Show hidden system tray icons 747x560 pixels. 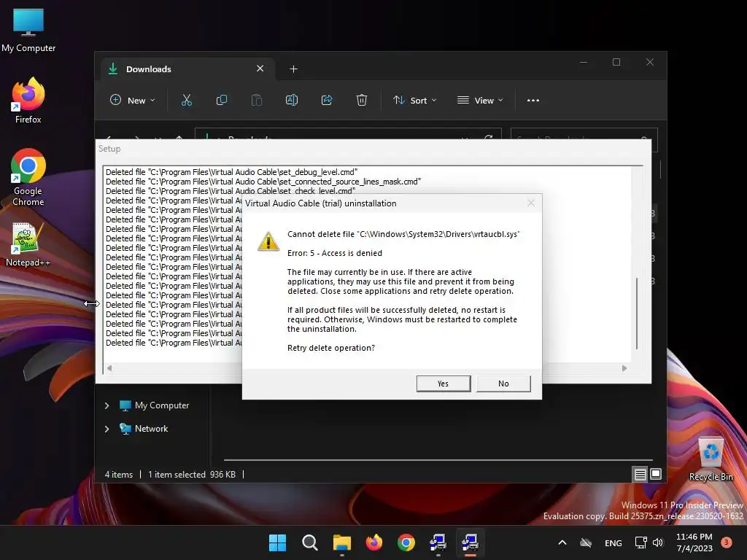[x=562, y=542]
